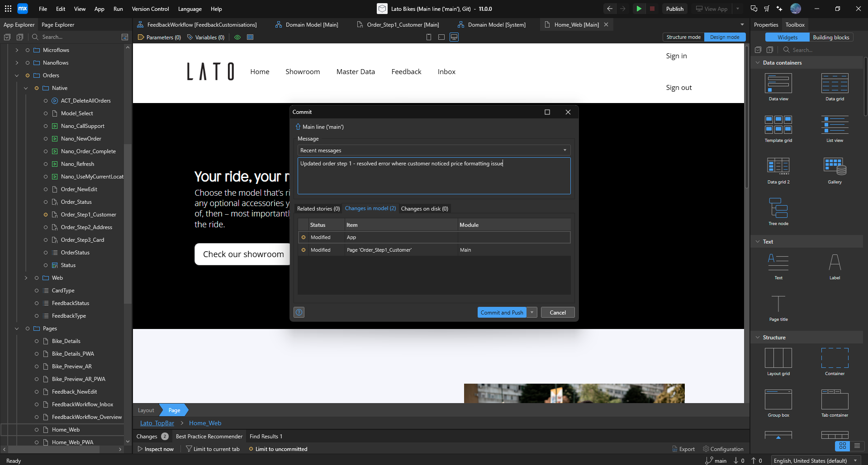The image size is (868, 465).
Task: Click inside the commit message text box
Action: pos(434,176)
